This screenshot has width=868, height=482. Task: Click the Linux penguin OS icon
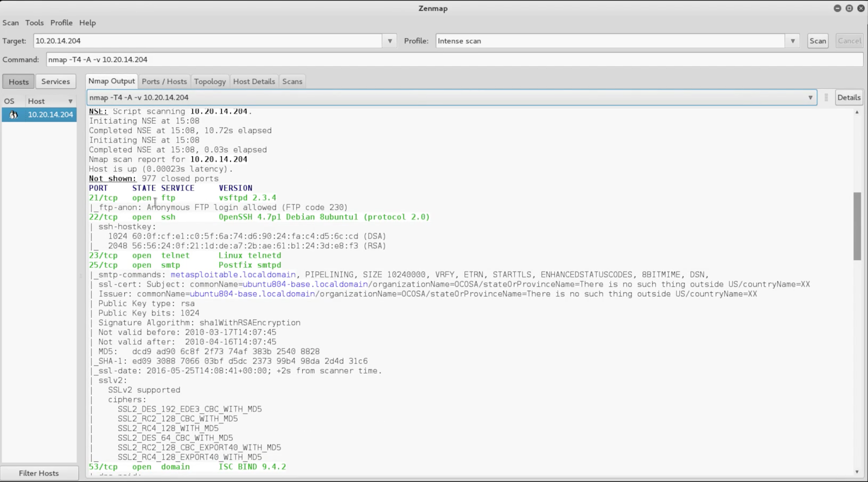point(14,114)
